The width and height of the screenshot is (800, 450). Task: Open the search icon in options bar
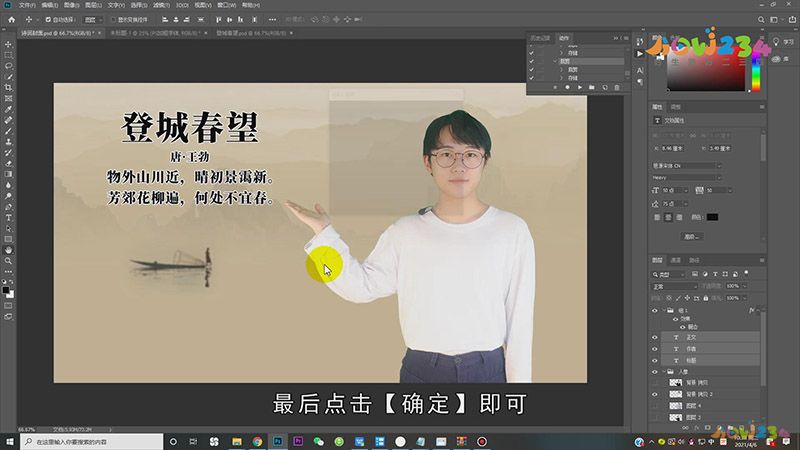761,19
